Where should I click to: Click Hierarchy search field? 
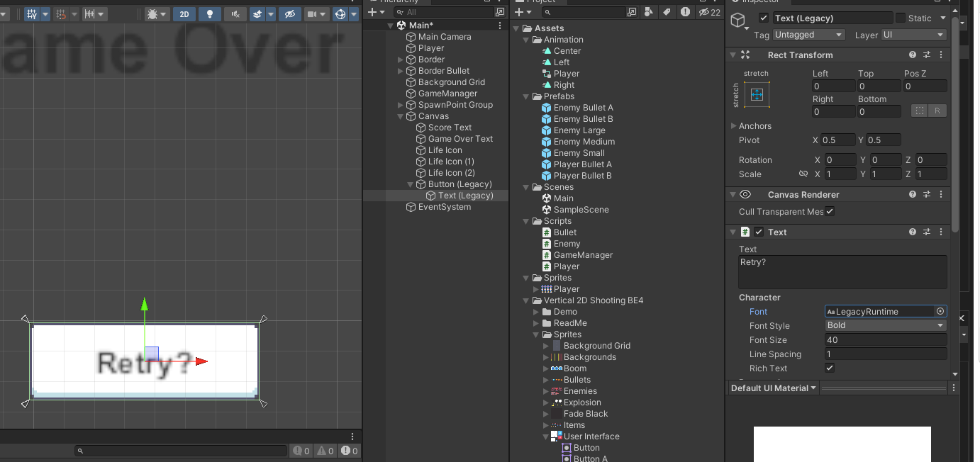pos(442,12)
